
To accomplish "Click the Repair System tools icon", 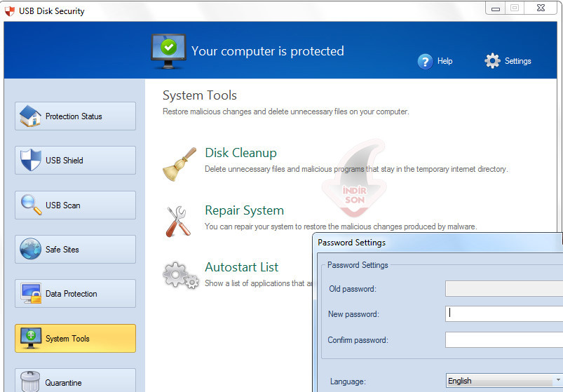I will coord(178,222).
